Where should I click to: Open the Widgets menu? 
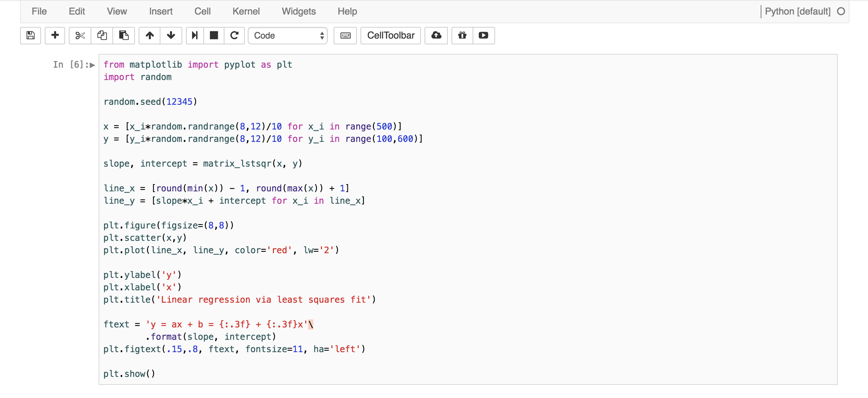(x=299, y=11)
